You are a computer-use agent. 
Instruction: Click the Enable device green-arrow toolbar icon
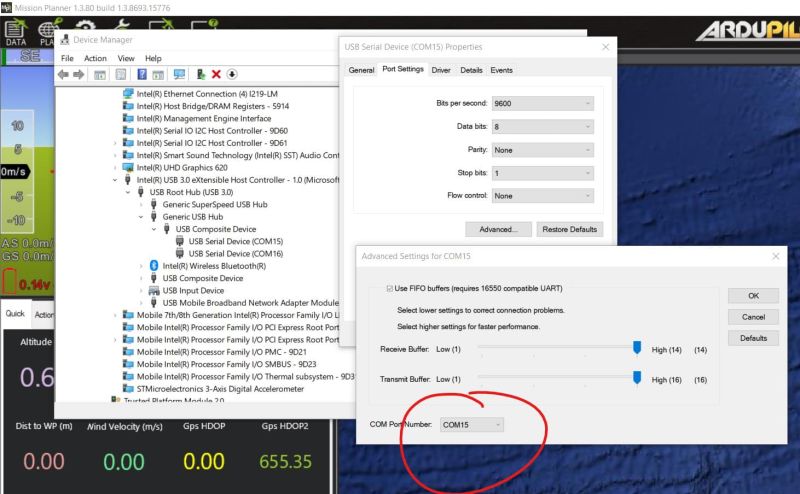click(201, 75)
